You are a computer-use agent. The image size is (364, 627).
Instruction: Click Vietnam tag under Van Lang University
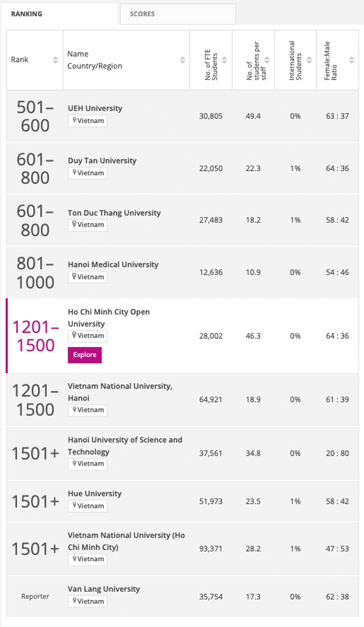[x=88, y=601]
